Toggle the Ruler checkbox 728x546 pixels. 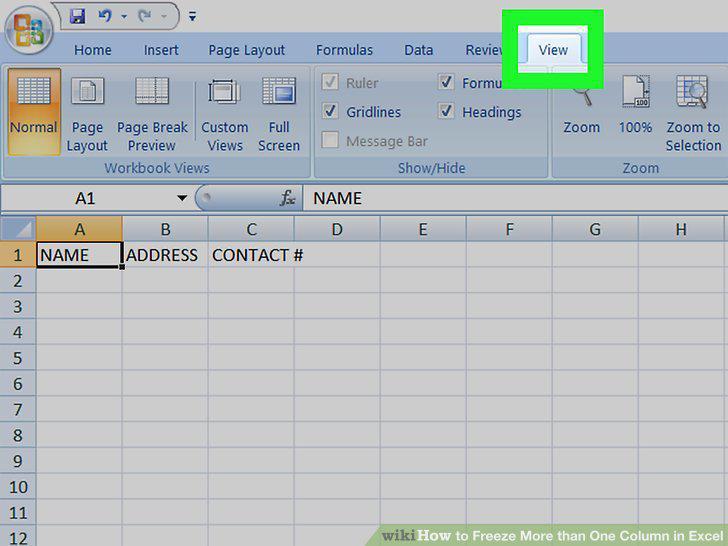[x=330, y=82]
